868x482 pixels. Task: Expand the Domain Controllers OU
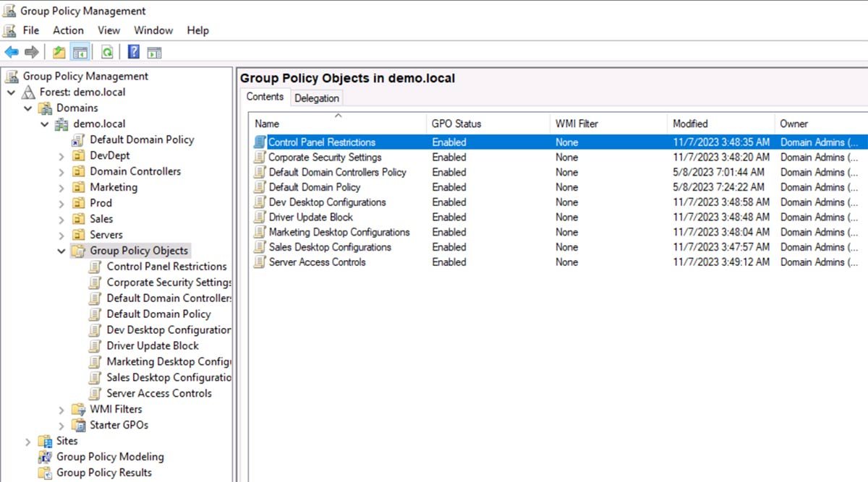click(x=61, y=172)
